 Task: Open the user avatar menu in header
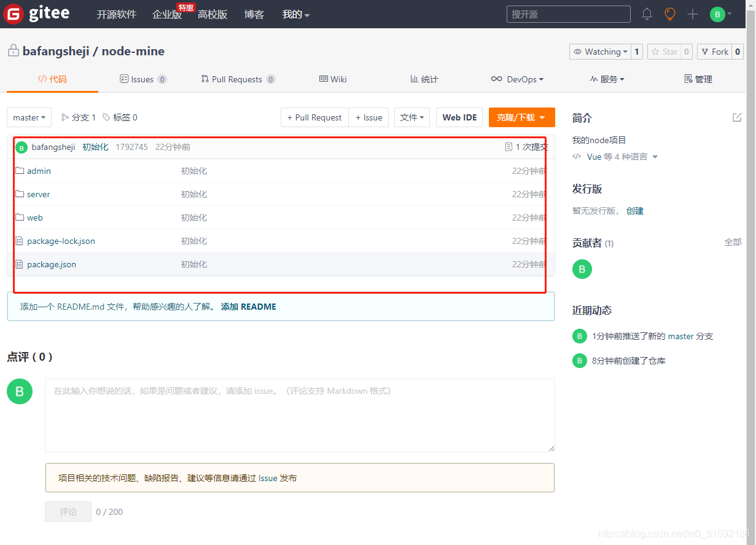720,14
